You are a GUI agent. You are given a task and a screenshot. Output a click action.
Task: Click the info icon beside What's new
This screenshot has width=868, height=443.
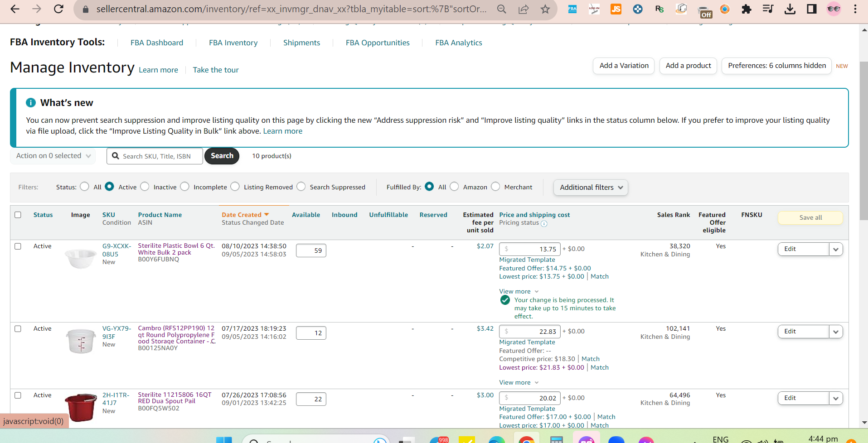pyautogui.click(x=30, y=103)
